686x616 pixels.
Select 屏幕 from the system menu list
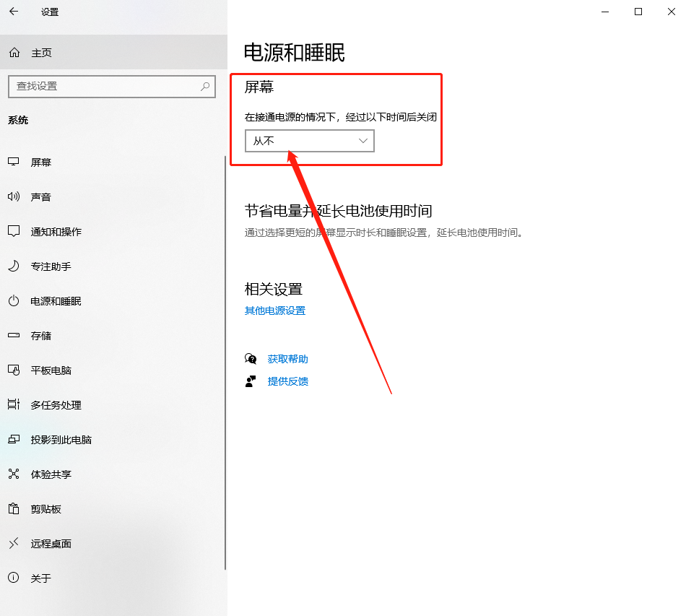tap(41, 162)
